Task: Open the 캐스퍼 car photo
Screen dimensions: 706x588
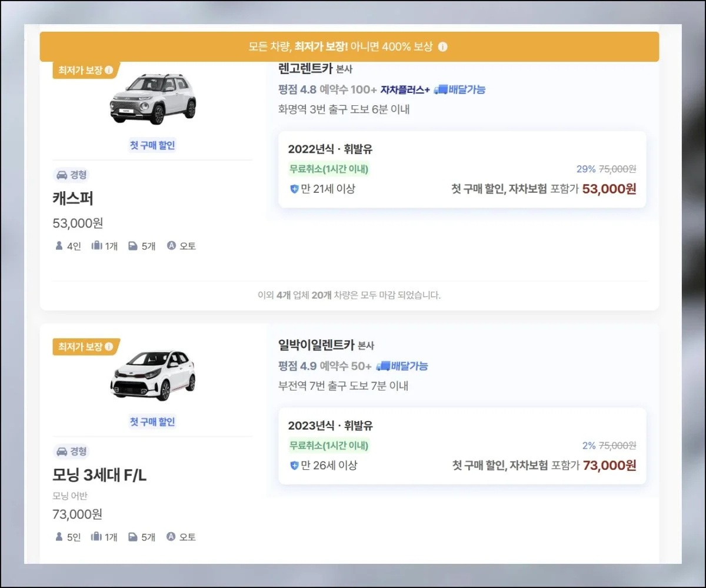Action: coord(152,98)
